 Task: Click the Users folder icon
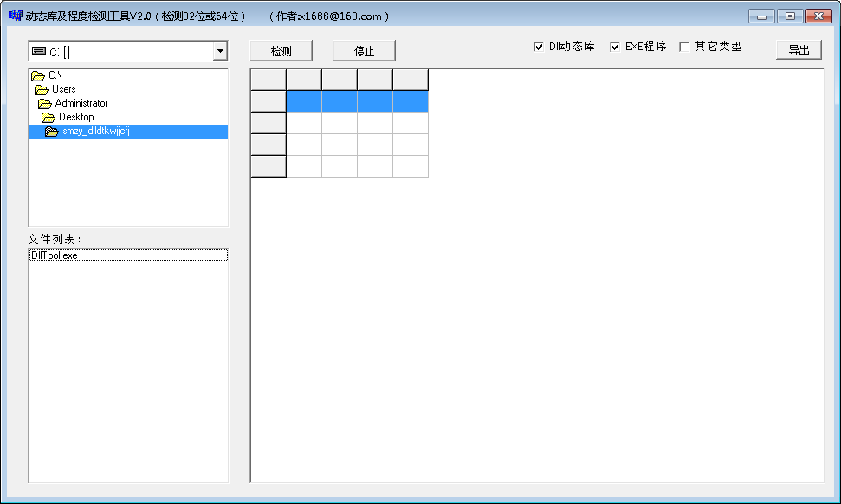(42, 89)
